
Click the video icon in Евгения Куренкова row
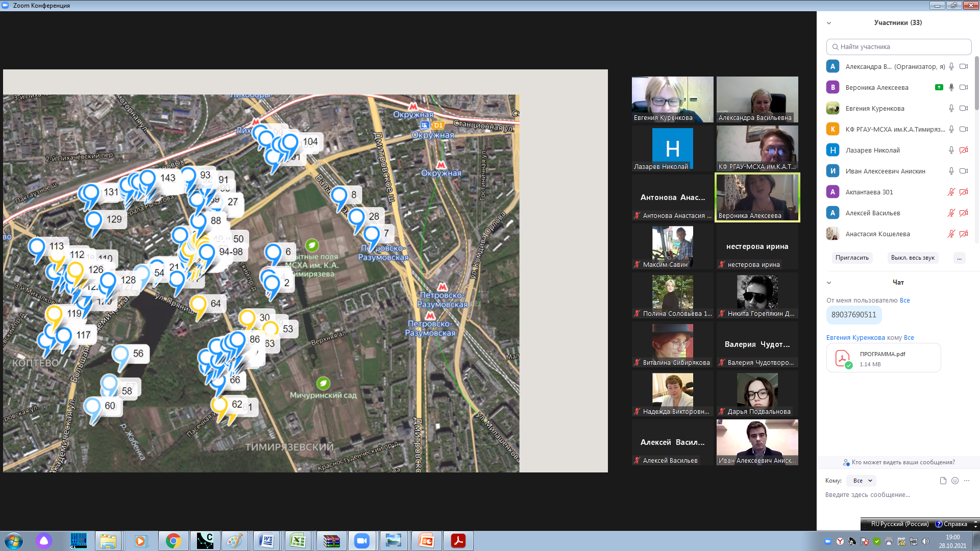click(964, 108)
